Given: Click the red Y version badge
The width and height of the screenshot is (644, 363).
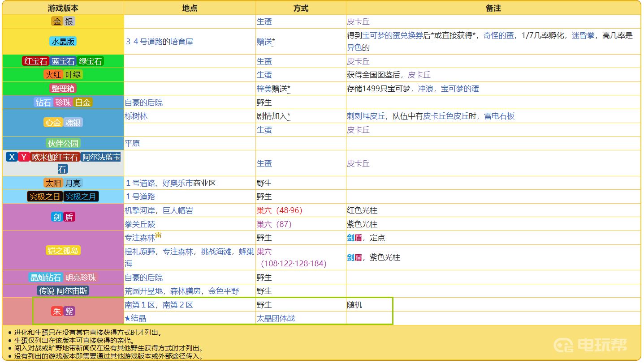Looking at the screenshot, I should coord(24,157).
